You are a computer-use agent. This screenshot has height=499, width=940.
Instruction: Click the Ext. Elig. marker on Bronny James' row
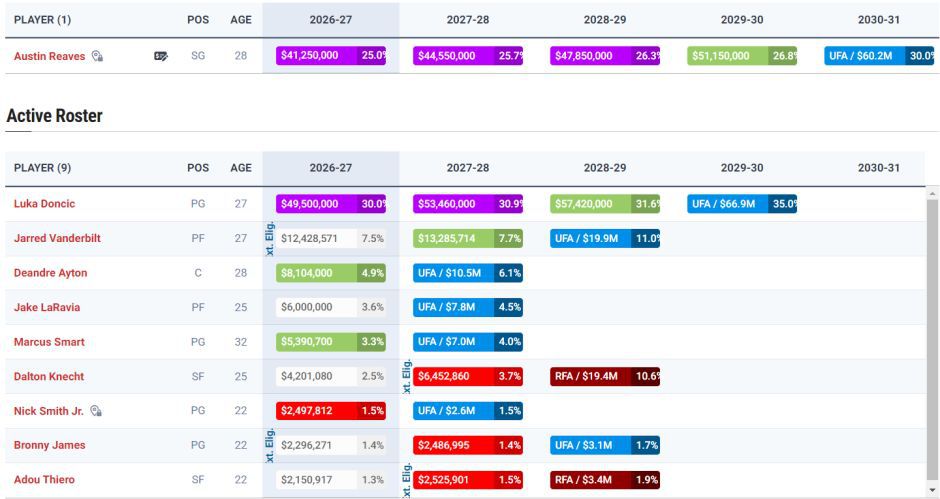coord(270,446)
